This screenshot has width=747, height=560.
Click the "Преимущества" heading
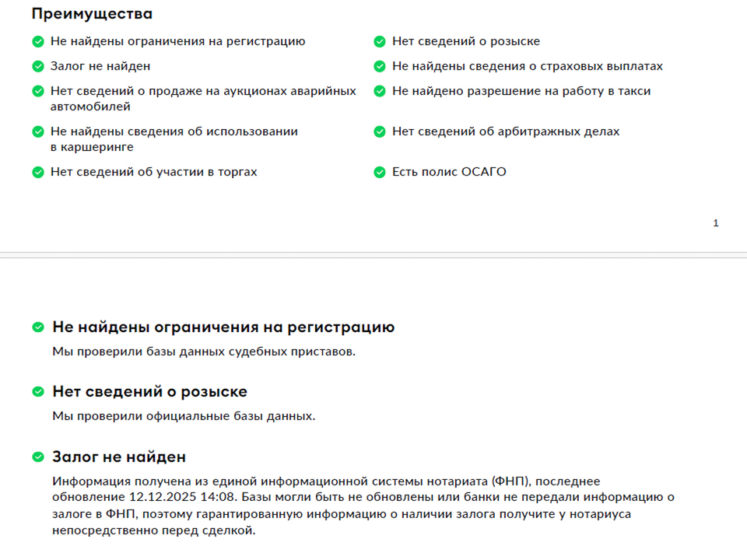92,14
